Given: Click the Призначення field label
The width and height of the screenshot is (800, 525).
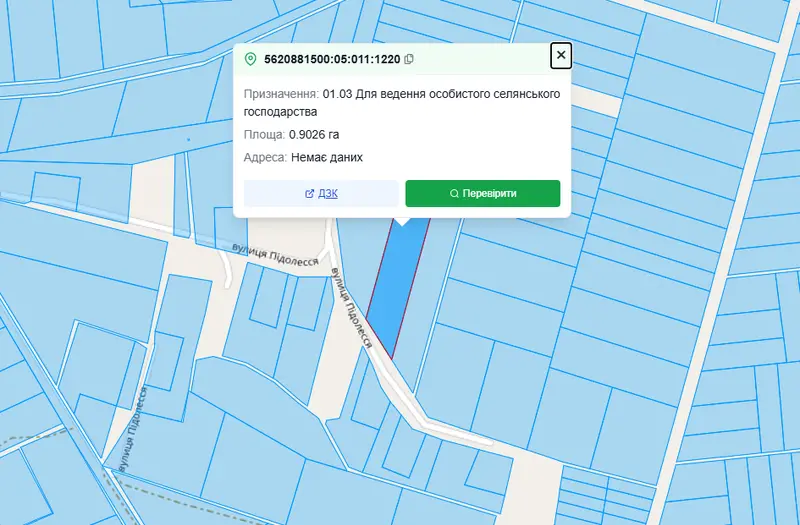Looking at the screenshot, I should pos(282,94).
